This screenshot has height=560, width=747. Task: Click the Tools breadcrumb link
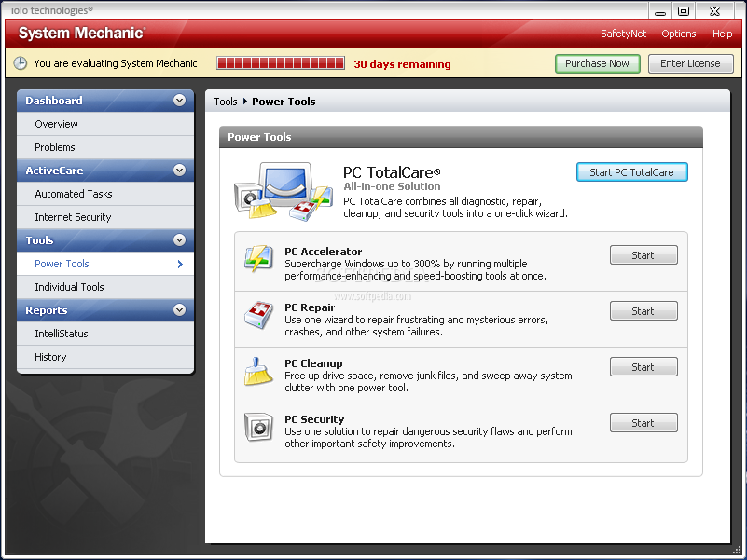pos(226,102)
